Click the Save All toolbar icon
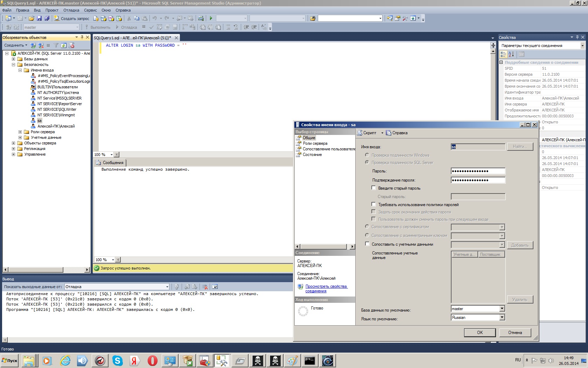The height and width of the screenshot is (368, 588). tap(47, 18)
